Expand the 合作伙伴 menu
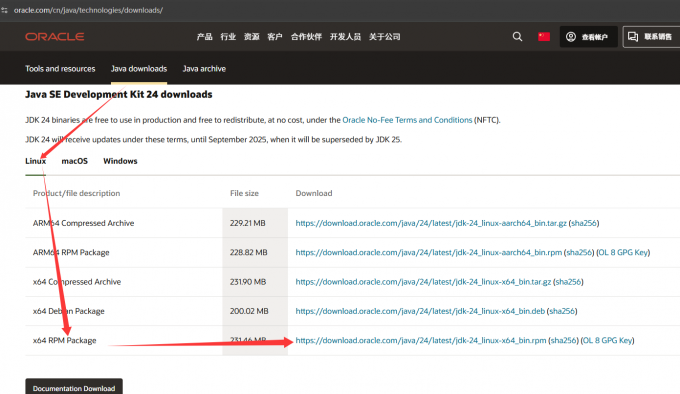Image resolution: width=680 pixels, height=394 pixels. pos(306,37)
